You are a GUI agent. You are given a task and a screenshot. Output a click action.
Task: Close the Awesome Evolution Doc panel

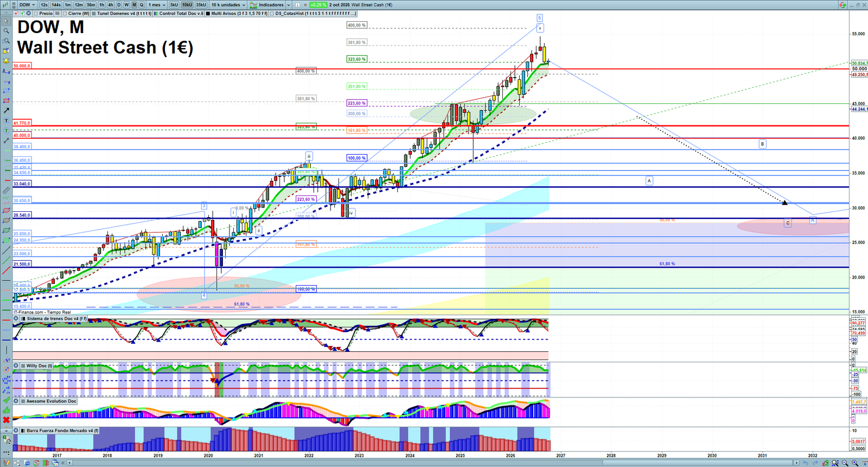pyautogui.click(x=16, y=401)
